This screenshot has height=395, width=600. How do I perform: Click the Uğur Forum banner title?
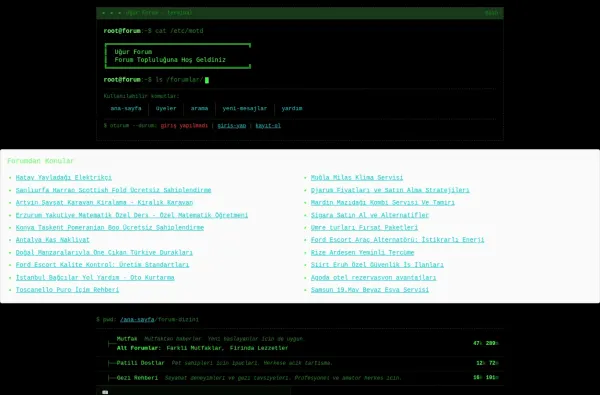click(x=133, y=52)
